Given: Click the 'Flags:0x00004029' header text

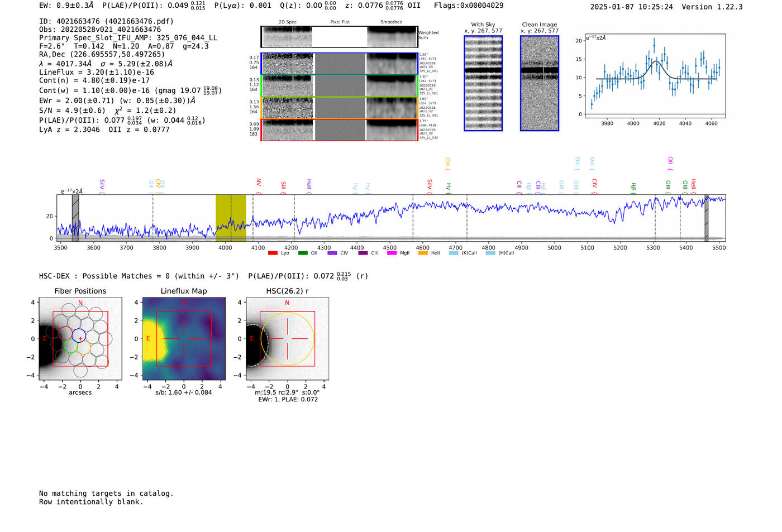Looking at the screenshot, I should coord(468,6).
